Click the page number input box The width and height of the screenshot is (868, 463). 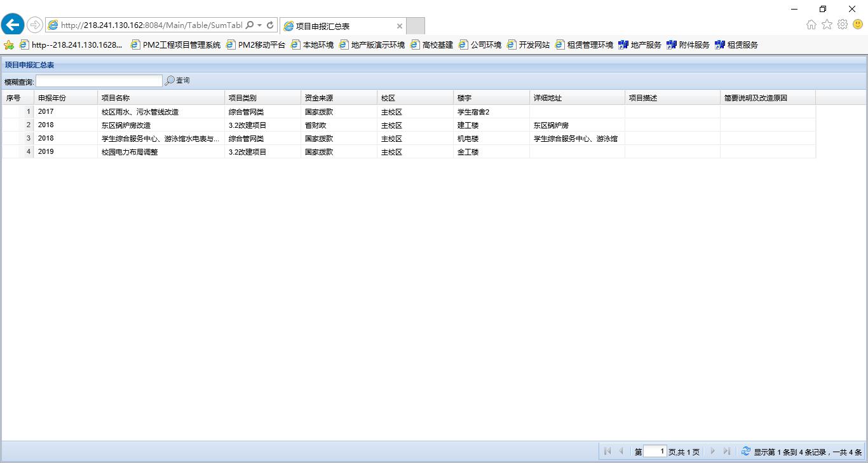coord(654,451)
